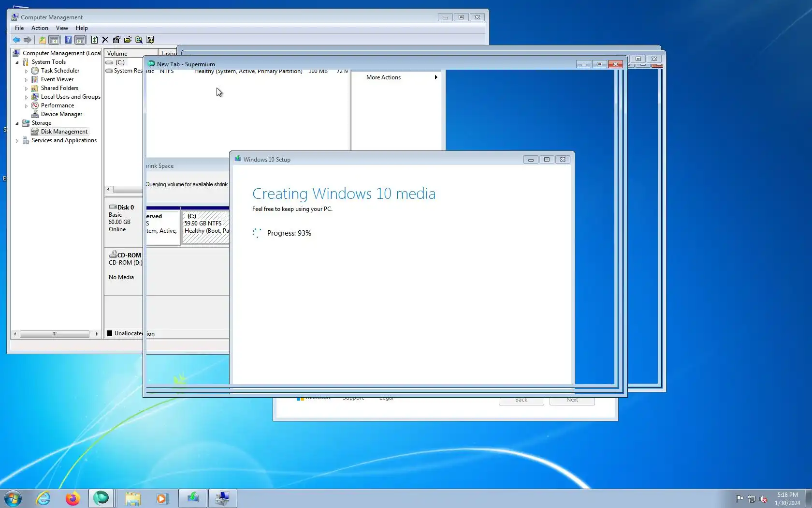
Task: Click the tree pane scrollbar left arrow
Action: pos(15,334)
